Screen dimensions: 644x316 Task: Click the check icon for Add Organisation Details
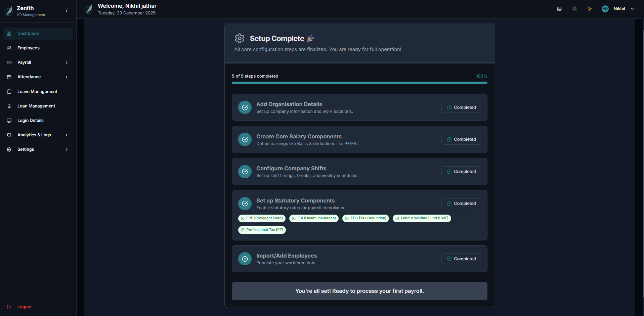click(x=245, y=107)
